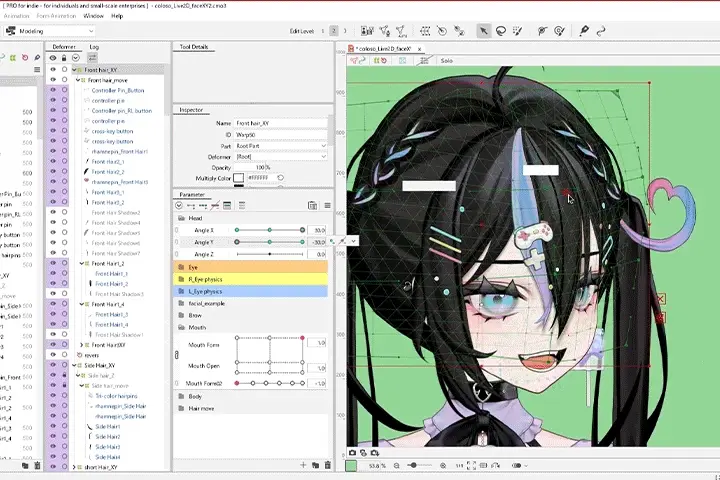Viewport: 720px width, 480px height.
Task: Create a warp deformer
Action: pos(425,31)
